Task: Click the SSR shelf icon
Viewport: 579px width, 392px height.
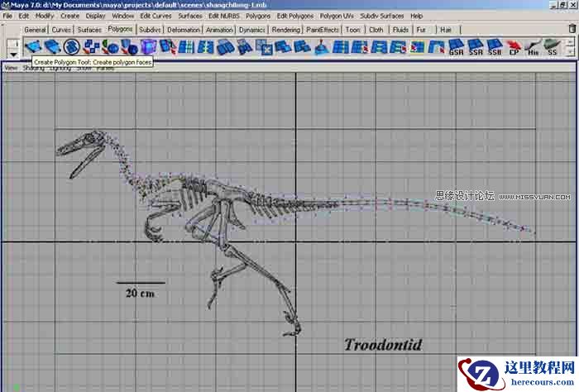Action: coord(476,47)
